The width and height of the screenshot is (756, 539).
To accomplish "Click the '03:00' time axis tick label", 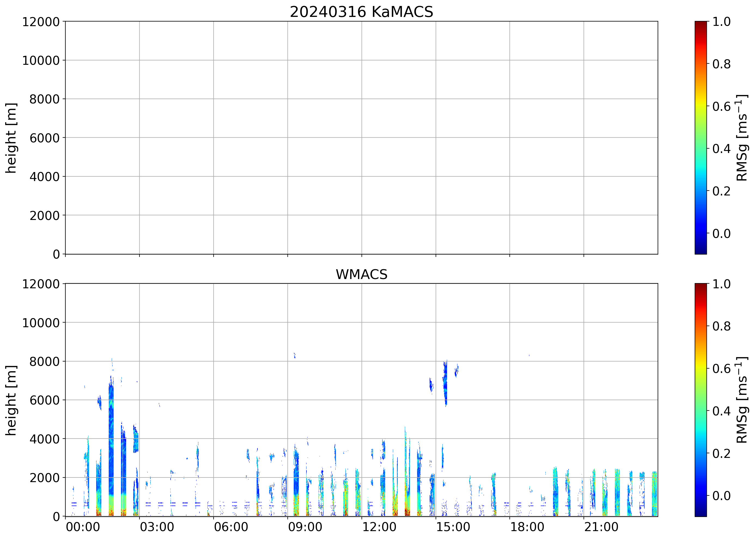I will [157, 527].
